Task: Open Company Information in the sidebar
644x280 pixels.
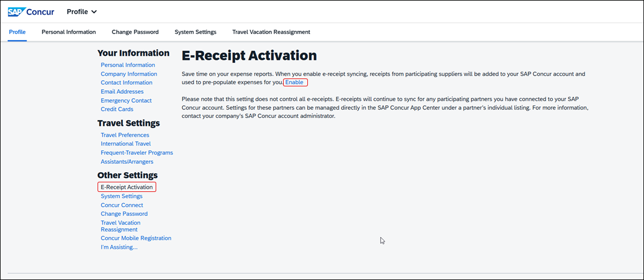Action: (x=129, y=74)
